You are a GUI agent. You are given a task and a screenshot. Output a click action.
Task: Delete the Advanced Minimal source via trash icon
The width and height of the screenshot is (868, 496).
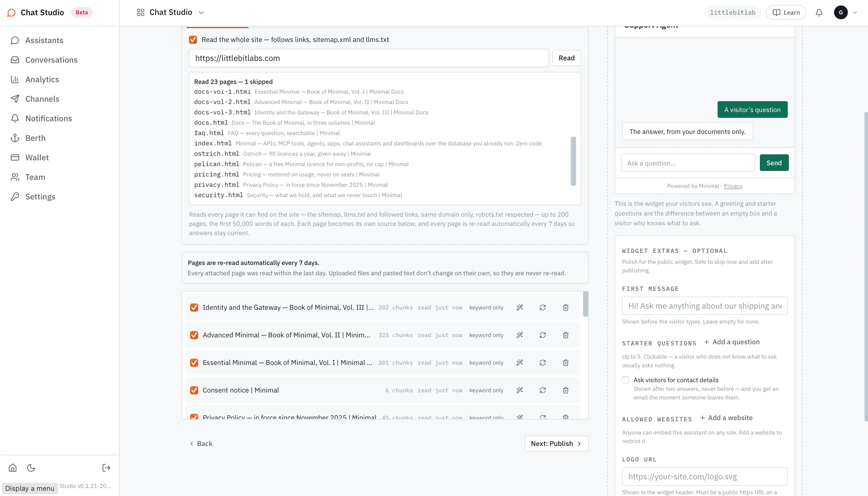coord(566,335)
